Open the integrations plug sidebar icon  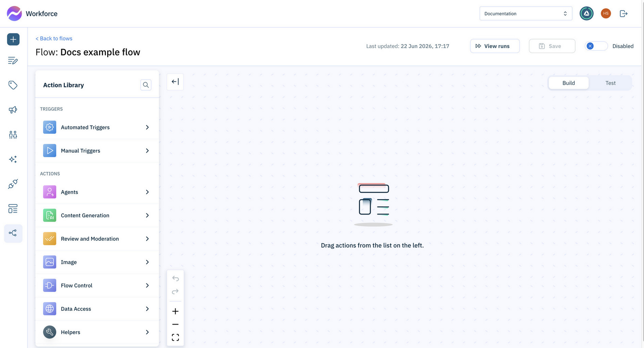pyautogui.click(x=13, y=184)
